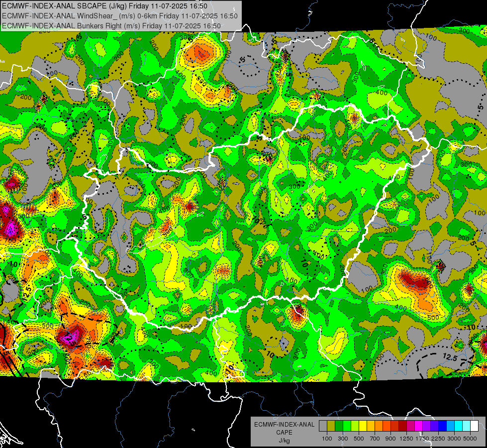This screenshot has width=487, height=448.
Task: Click the olive swatch in the CAPE legend
Action: click(x=331, y=426)
